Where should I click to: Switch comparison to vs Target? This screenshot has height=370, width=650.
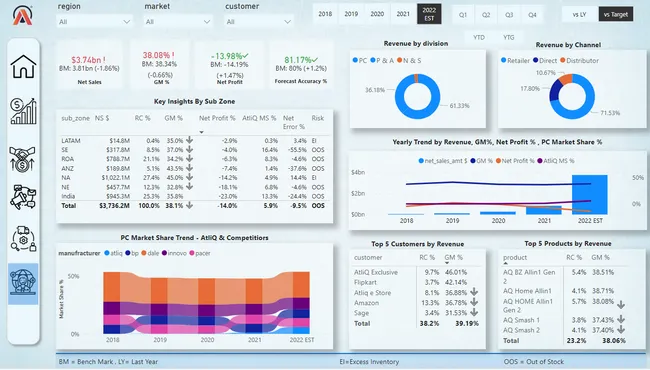616,15
